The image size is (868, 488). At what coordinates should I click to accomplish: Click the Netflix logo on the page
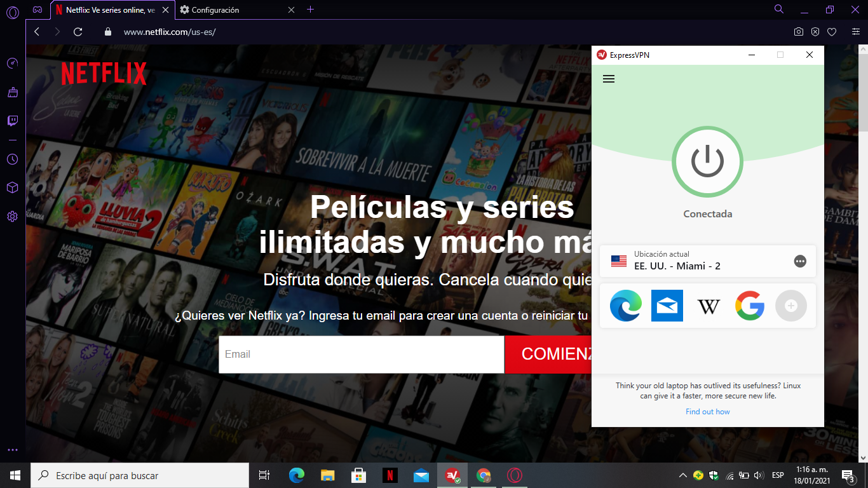pos(104,74)
